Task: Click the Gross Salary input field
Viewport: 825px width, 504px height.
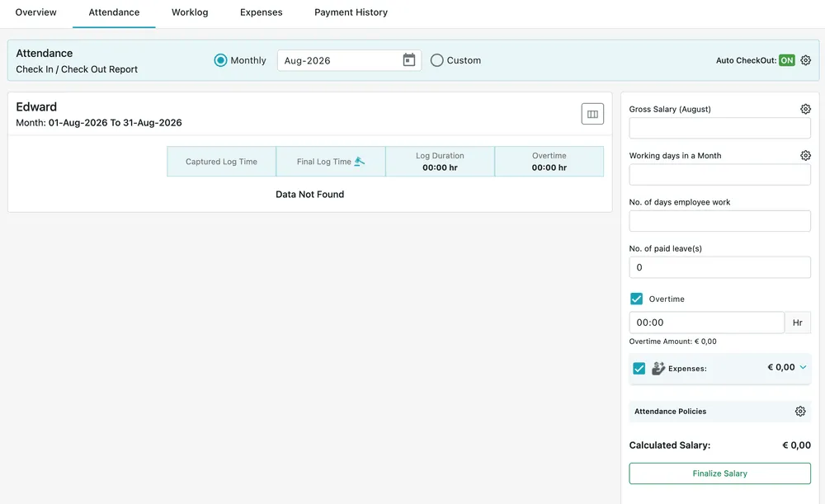Action: coord(719,128)
